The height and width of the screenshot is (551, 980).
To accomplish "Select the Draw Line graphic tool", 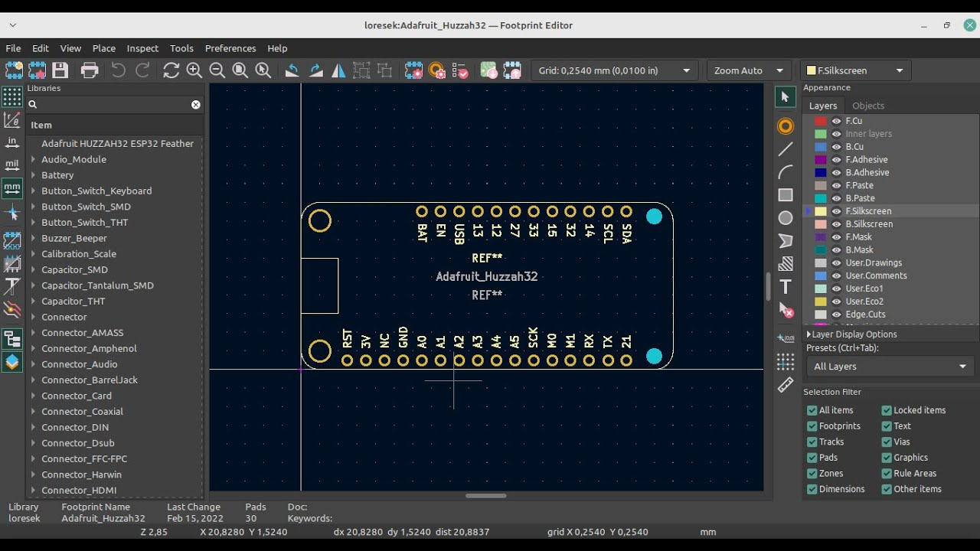I will 786,148.
